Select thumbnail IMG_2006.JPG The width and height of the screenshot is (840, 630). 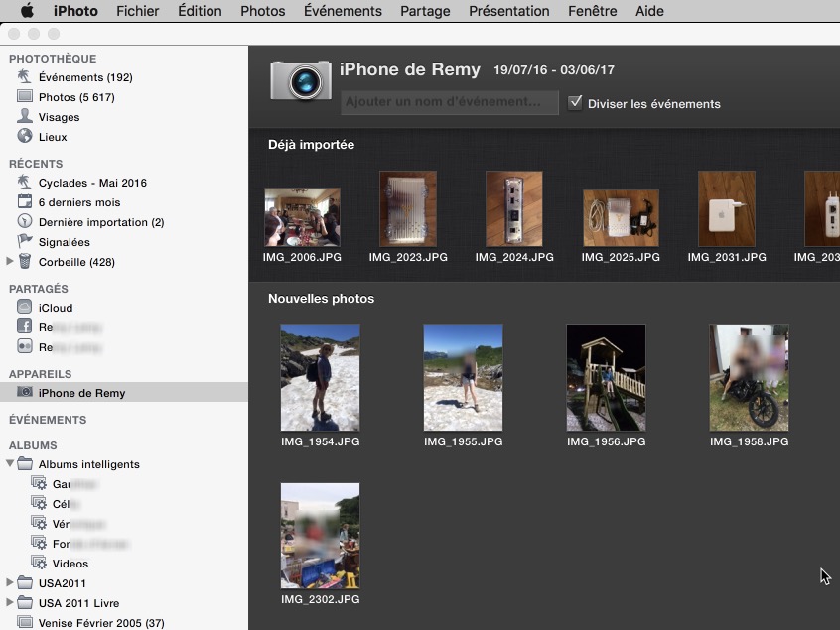[x=302, y=217]
